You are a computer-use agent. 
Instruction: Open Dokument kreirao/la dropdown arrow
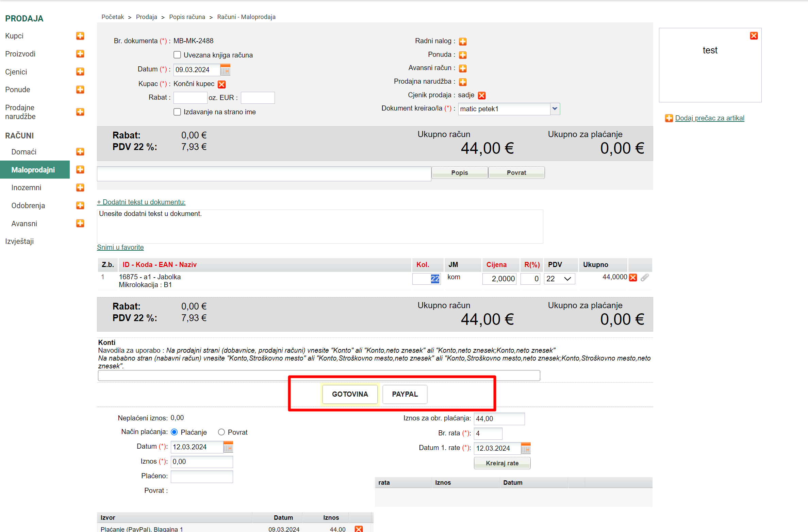pyautogui.click(x=555, y=109)
